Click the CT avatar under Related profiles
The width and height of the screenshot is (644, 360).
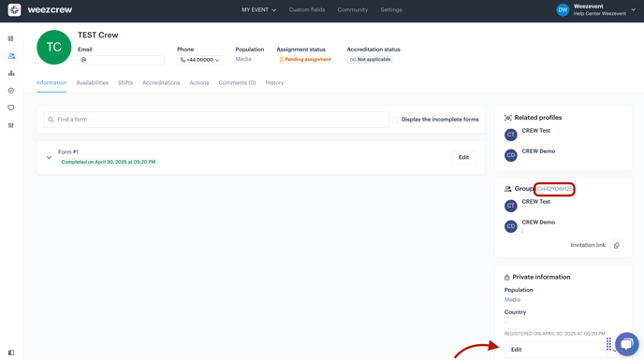[x=510, y=135]
